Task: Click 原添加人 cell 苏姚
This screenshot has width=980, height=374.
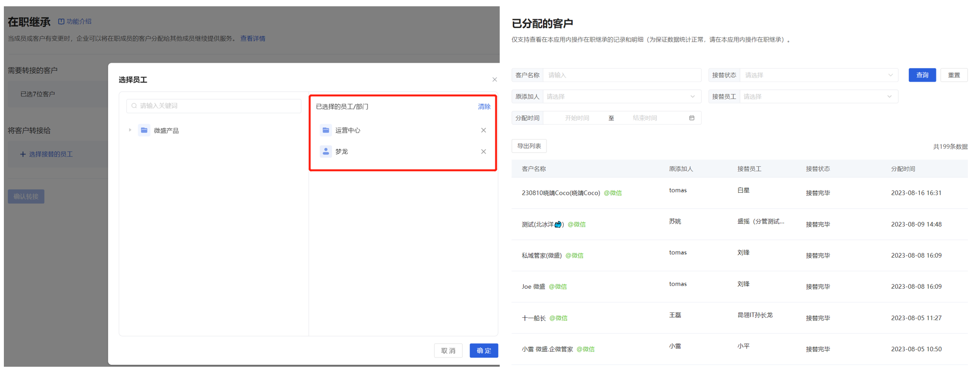Action: pyautogui.click(x=675, y=221)
